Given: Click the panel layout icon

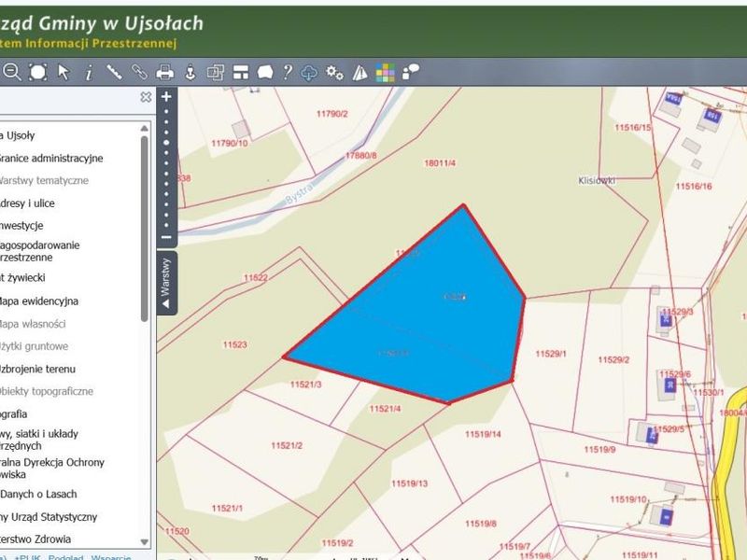Looking at the screenshot, I should (241, 73).
